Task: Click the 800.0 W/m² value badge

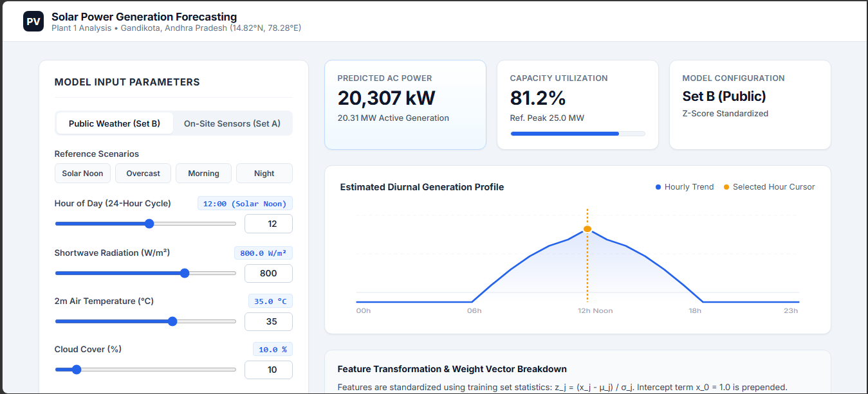Action: point(263,253)
